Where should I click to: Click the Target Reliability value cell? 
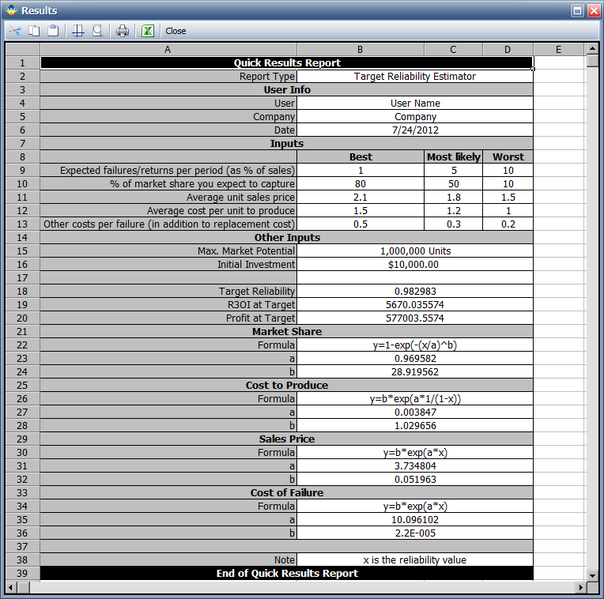pyautogui.click(x=414, y=291)
